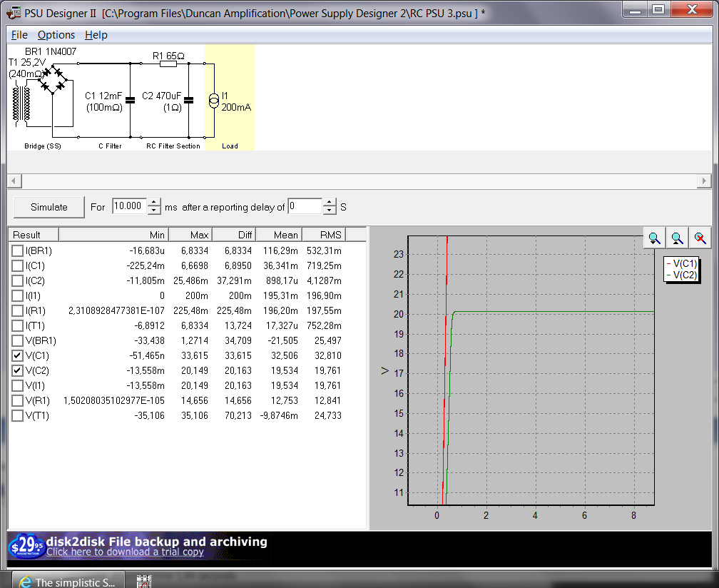The width and height of the screenshot is (719, 588).
Task: Sort results by the Max column header
Action: point(190,235)
